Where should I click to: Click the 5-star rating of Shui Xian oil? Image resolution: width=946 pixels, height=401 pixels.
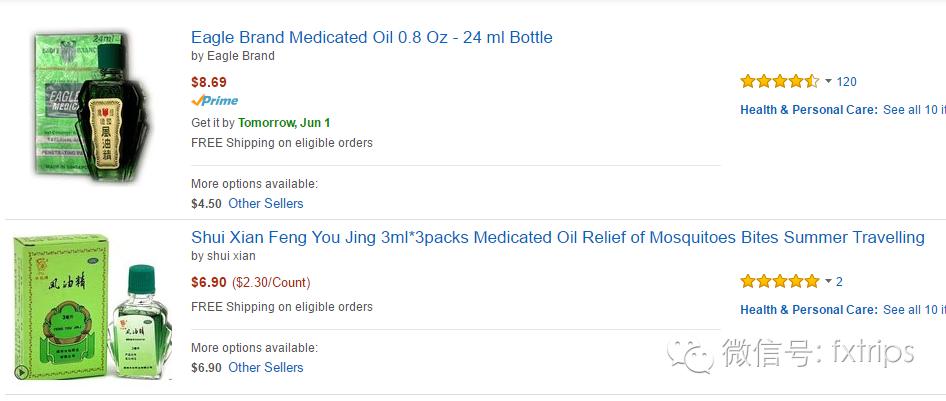779,281
